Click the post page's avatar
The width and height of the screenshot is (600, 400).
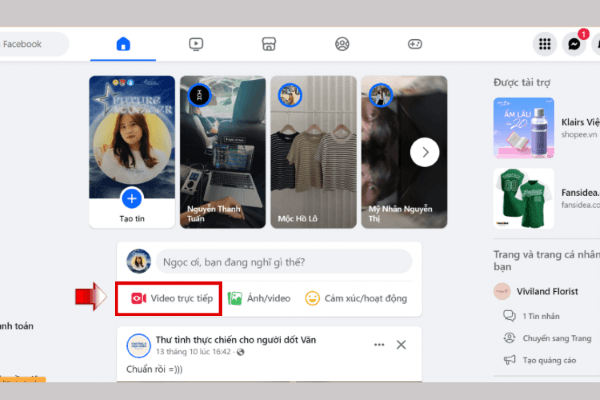[x=139, y=345]
